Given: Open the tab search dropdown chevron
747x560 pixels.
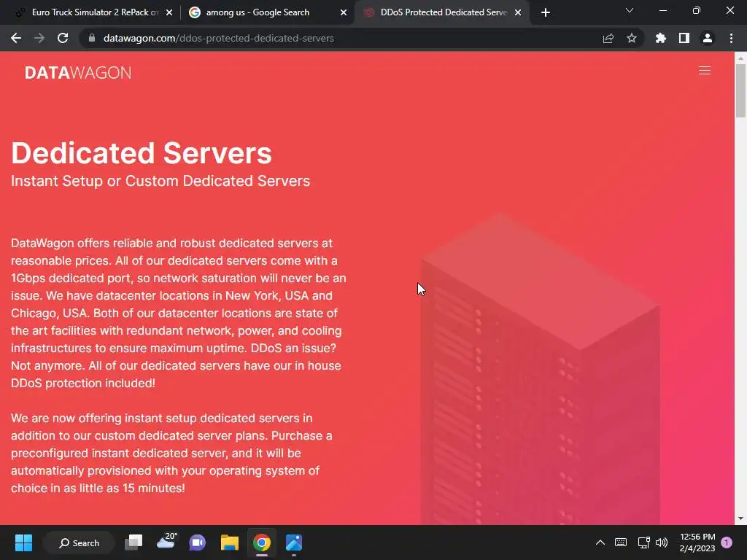Looking at the screenshot, I should (630, 10).
